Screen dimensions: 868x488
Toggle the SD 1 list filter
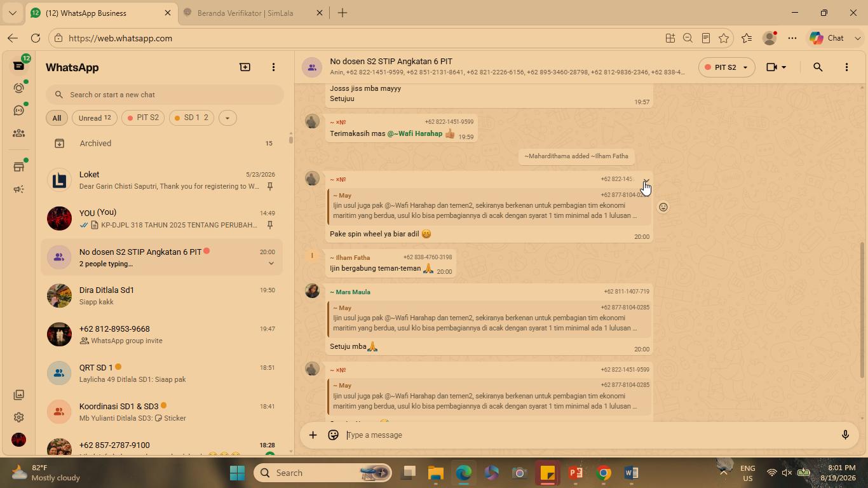click(x=191, y=118)
